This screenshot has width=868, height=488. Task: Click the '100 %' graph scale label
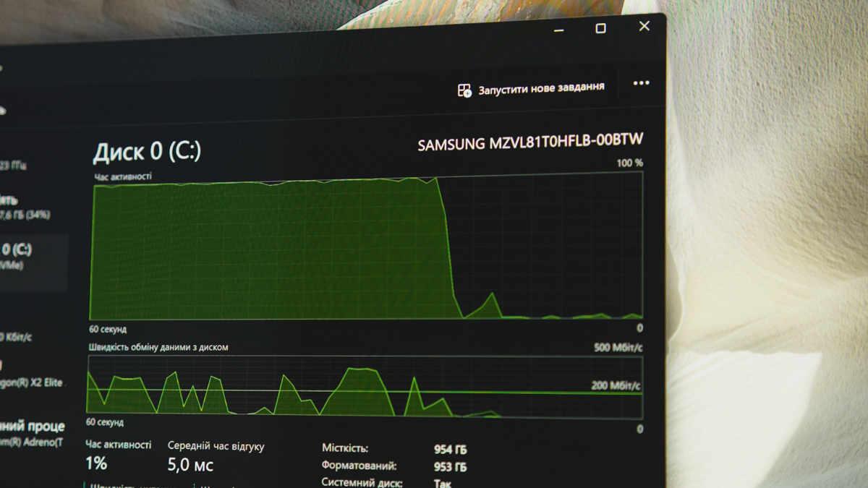[x=629, y=163]
